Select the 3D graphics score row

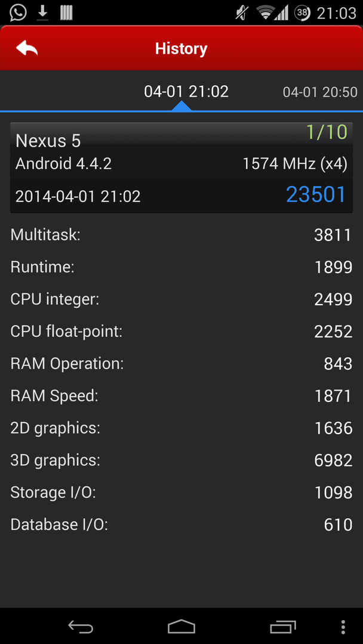(181, 460)
